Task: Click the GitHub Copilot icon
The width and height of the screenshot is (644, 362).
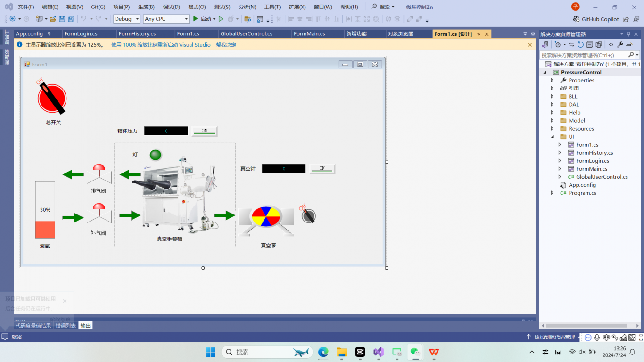Action: point(576,19)
